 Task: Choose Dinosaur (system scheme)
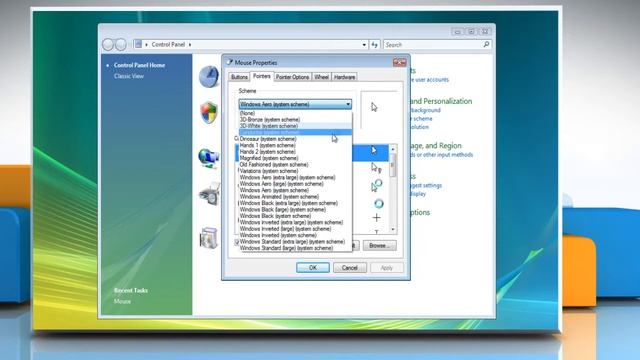coord(295,139)
